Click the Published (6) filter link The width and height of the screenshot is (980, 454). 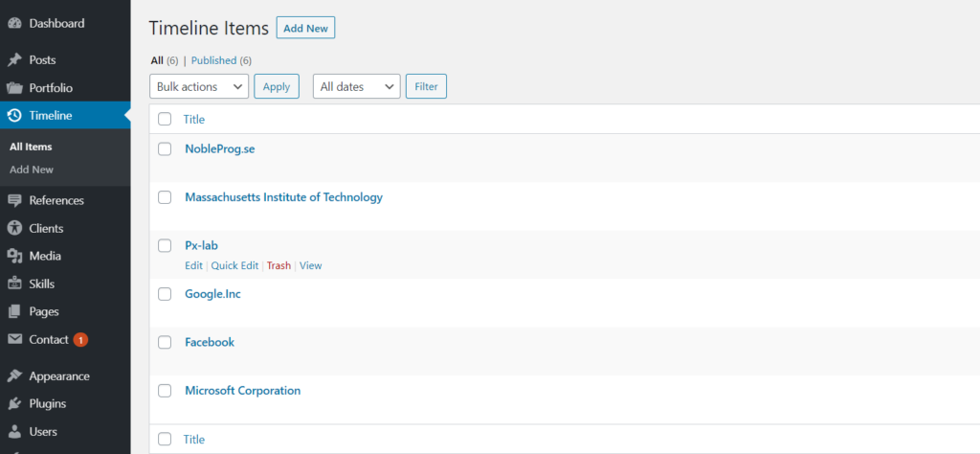tap(221, 60)
